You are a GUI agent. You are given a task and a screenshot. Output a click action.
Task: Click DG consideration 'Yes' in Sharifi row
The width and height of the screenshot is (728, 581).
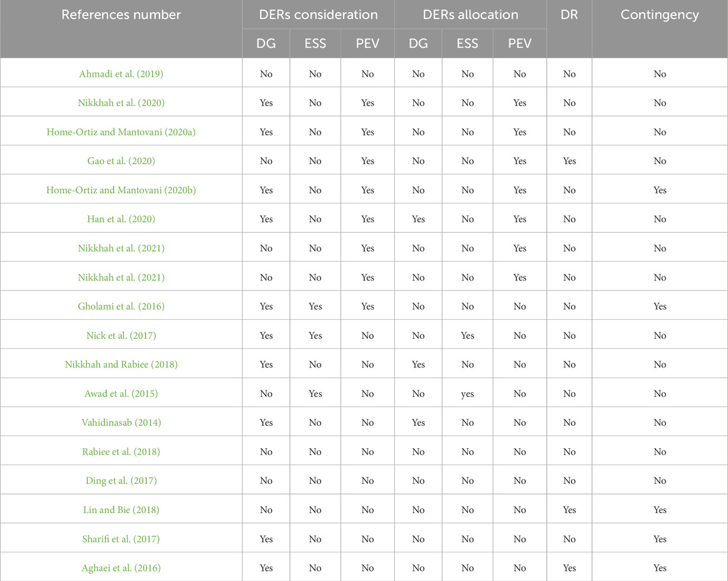266,539
